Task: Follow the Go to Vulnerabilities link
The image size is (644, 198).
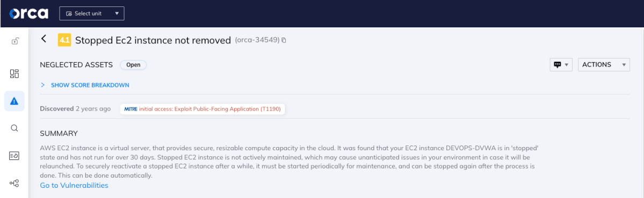Action: click(x=74, y=185)
